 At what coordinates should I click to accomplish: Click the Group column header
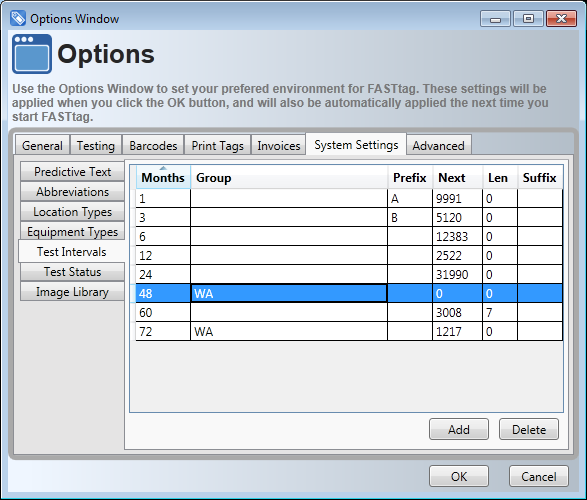click(x=289, y=177)
